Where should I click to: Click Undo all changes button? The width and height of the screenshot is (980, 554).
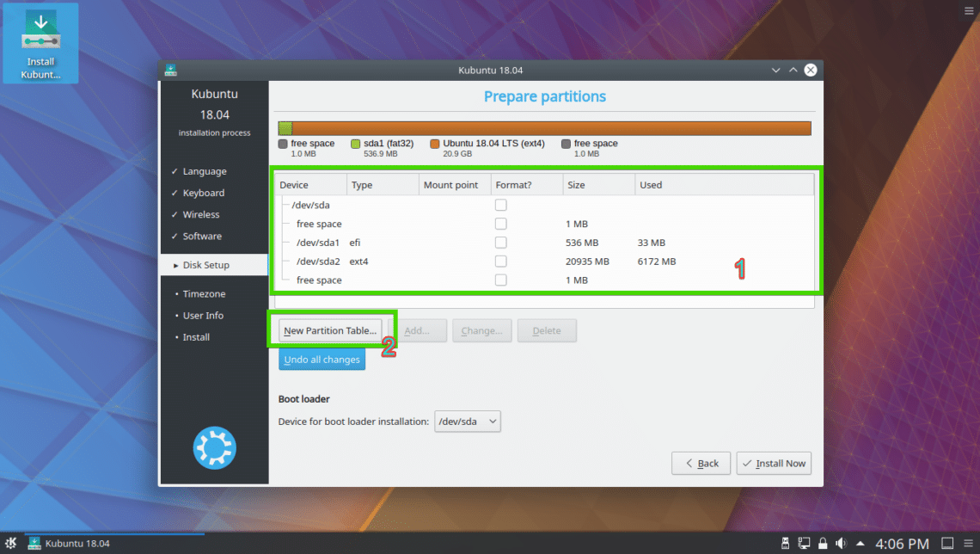pyautogui.click(x=322, y=360)
